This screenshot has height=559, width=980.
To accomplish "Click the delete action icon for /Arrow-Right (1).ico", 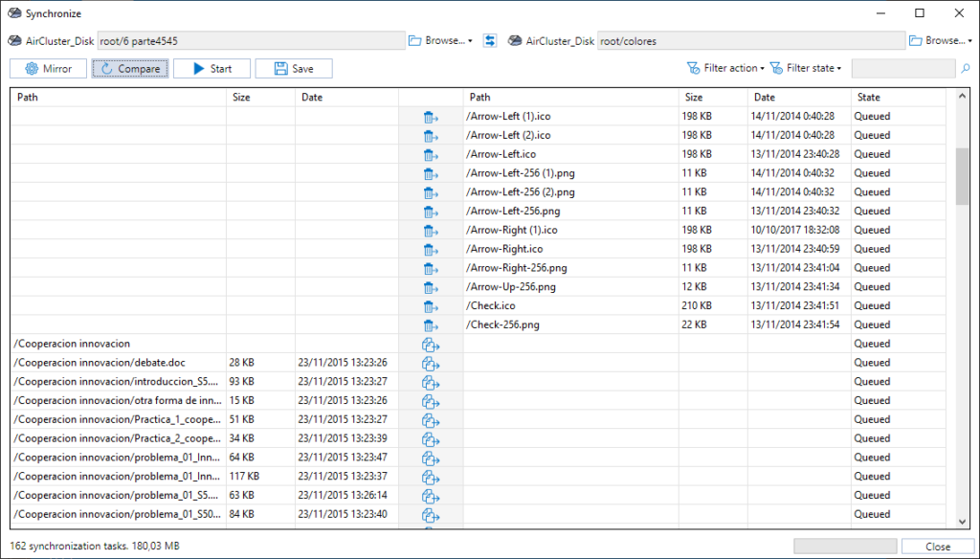I will click(431, 231).
